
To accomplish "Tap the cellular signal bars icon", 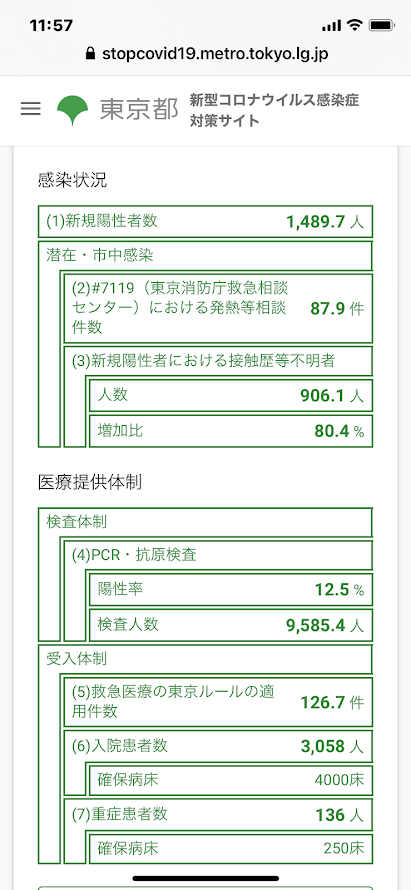I will pyautogui.click(x=332, y=26).
